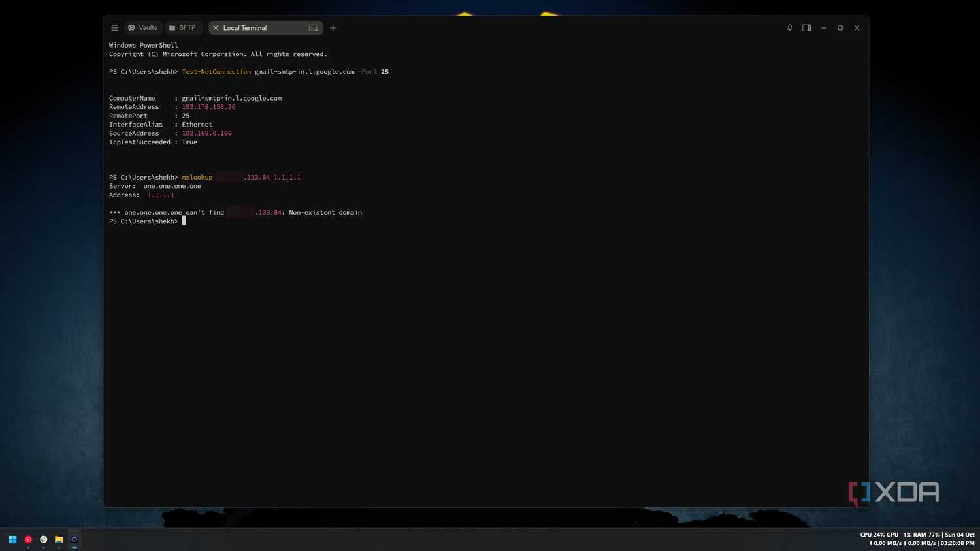Screen dimensions: 980x551
Task: Click the share terminal icon in tab
Action: [x=313, y=28]
